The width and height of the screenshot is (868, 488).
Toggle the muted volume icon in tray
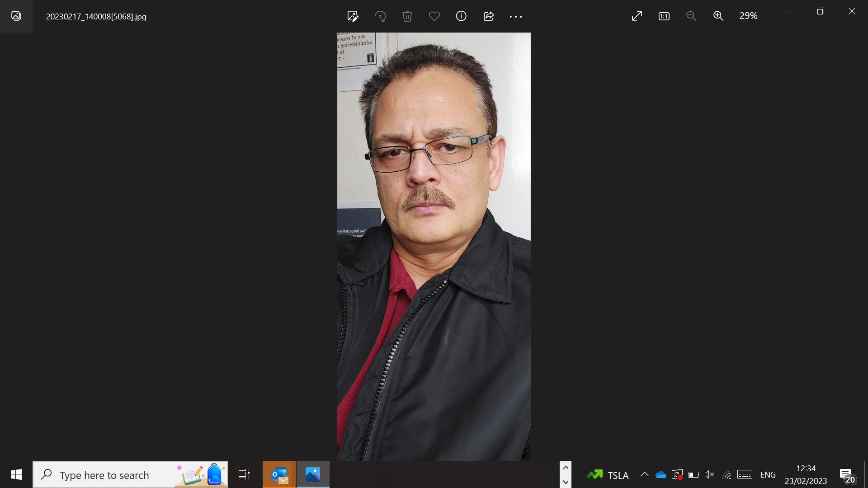[709, 474]
